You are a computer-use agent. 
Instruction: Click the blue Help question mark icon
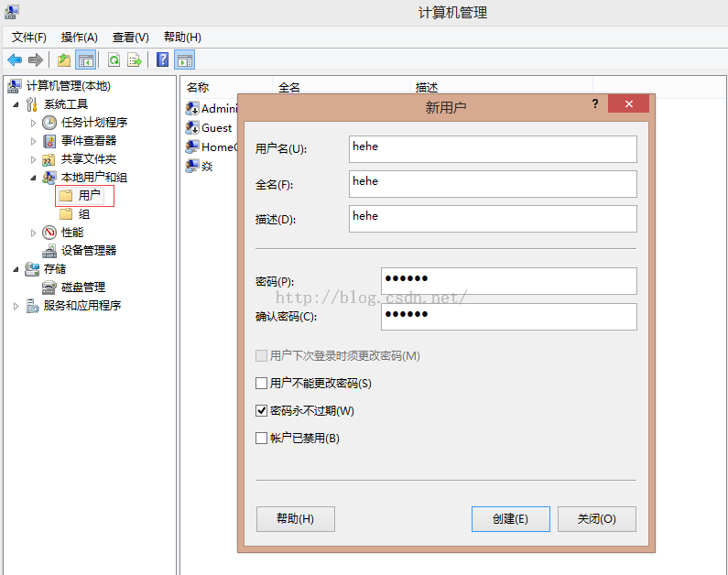pos(162,60)
